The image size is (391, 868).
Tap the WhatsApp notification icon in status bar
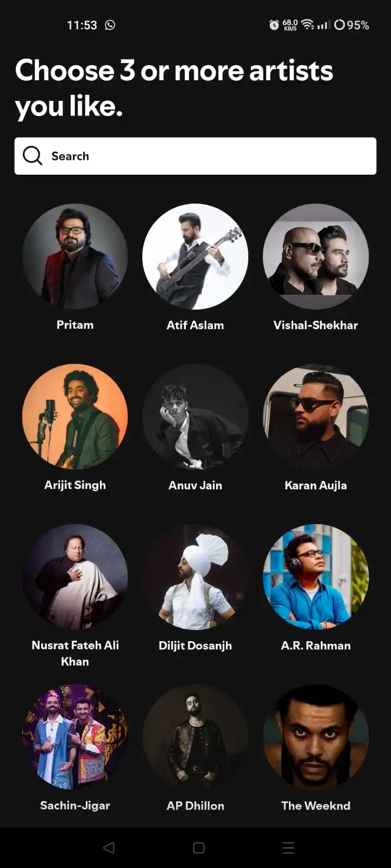110,25
